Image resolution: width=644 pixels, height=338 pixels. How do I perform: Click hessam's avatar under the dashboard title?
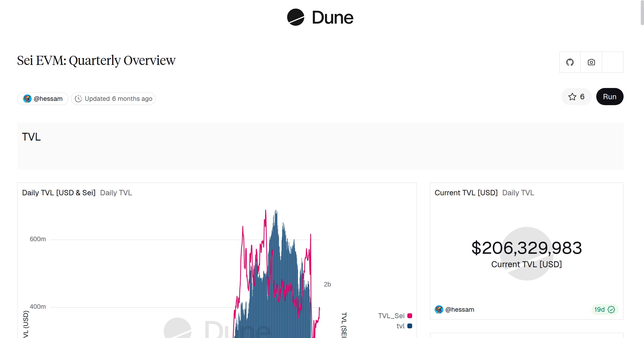(27, 99)
